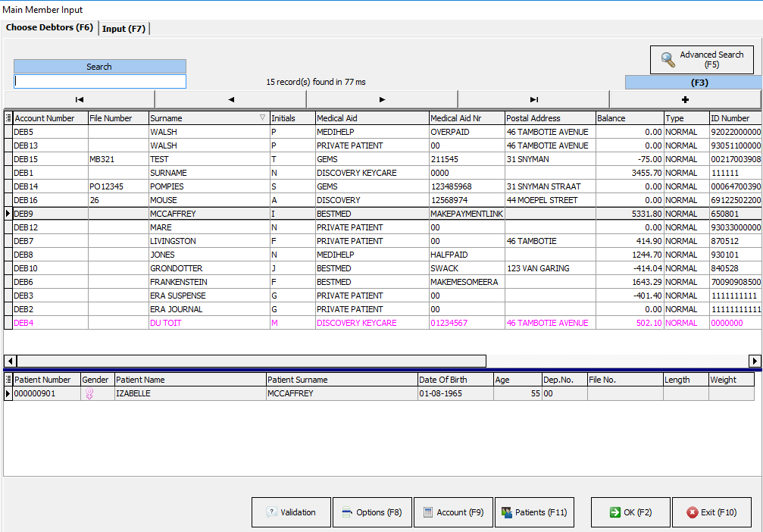Jump to last record arrow
The width and height of the screenshot is (763, 532).
533,99
